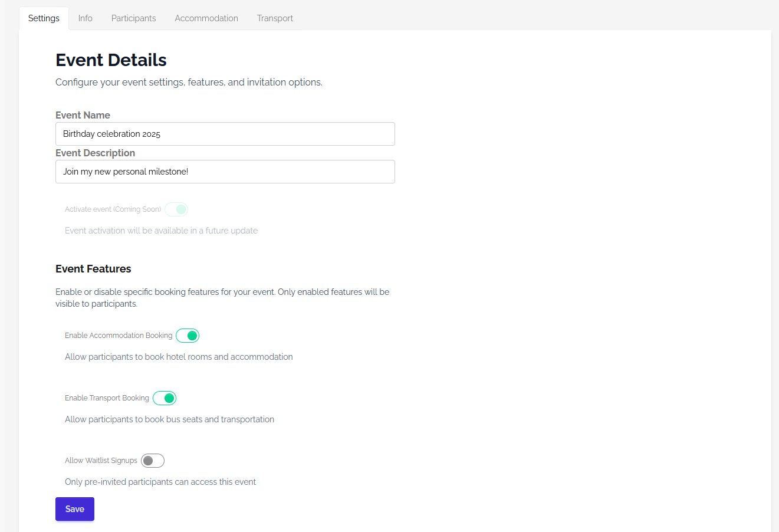779x532 pixels.
Task: Turn off the Transport Booking switch
Action: (165, 398)
